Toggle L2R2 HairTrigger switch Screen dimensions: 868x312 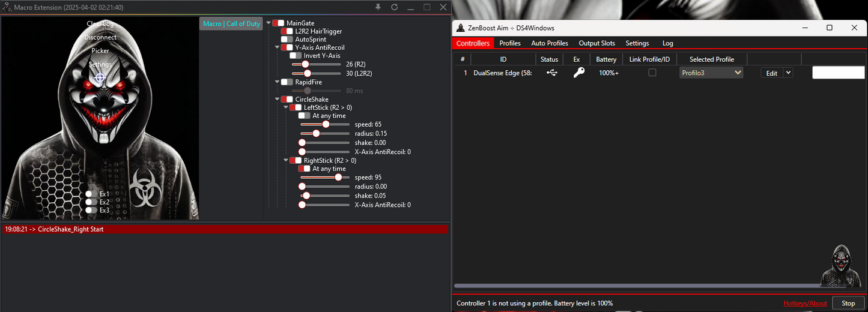[287, 31]
